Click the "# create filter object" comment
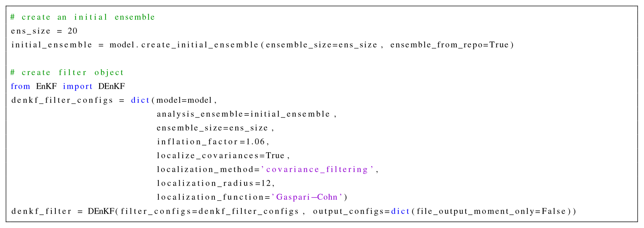Viewport: 644px width, 228px height. pos(67,73)
